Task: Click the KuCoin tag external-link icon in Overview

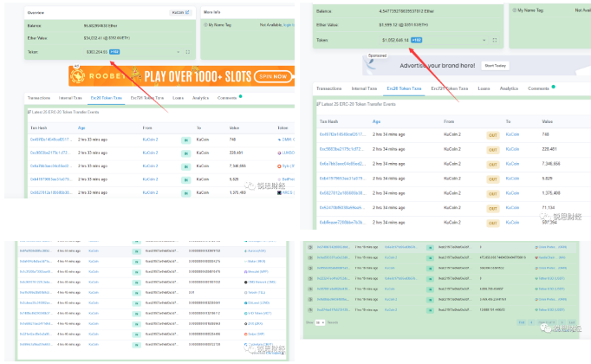Action: [185, 13]
